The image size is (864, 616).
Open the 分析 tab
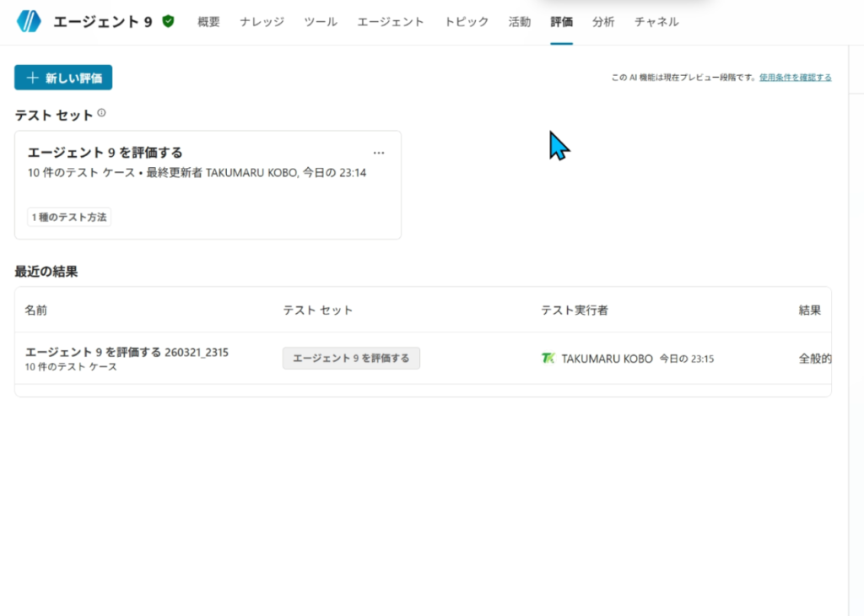603,22
